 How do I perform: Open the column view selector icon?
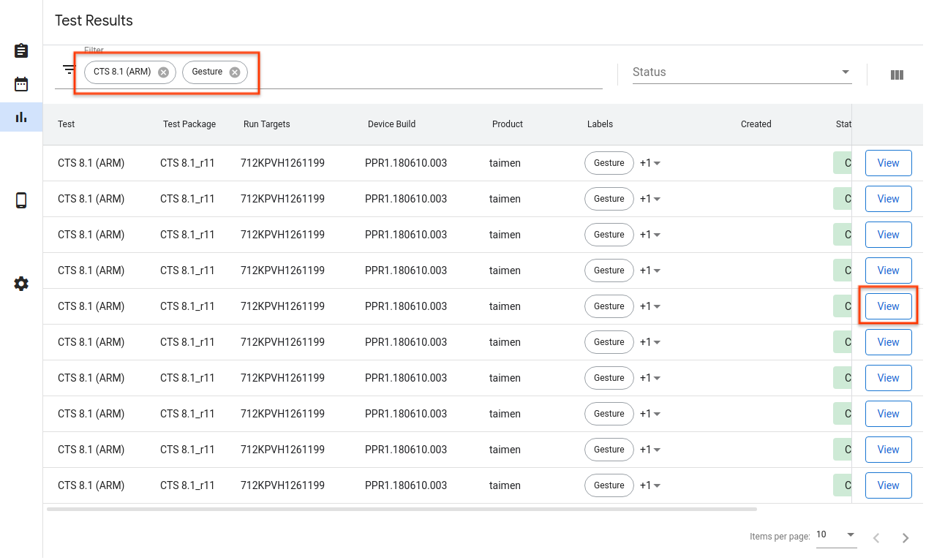click(x=897, y=75)
